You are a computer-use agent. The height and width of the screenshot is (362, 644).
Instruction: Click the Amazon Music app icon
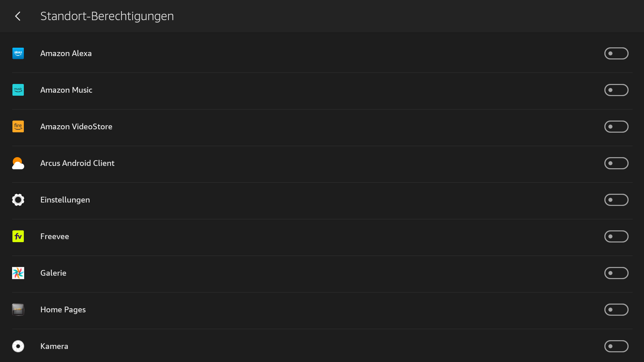[18, 90]
